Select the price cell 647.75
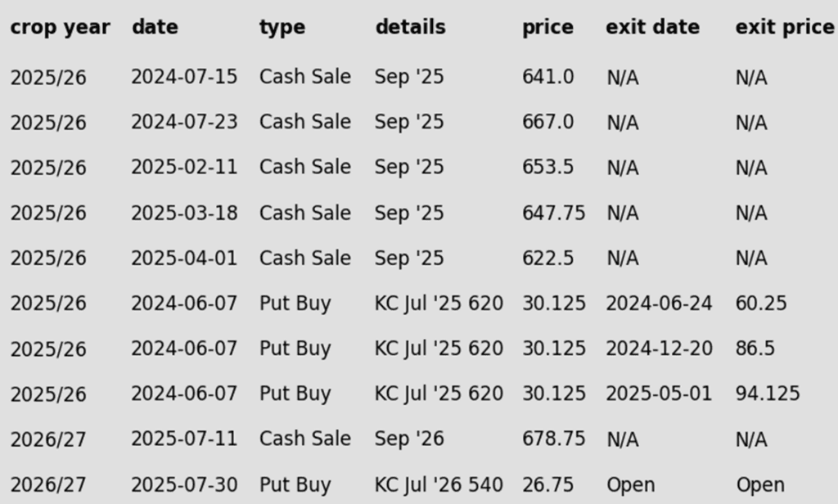 pyautogui.click(x=554, y=213)
